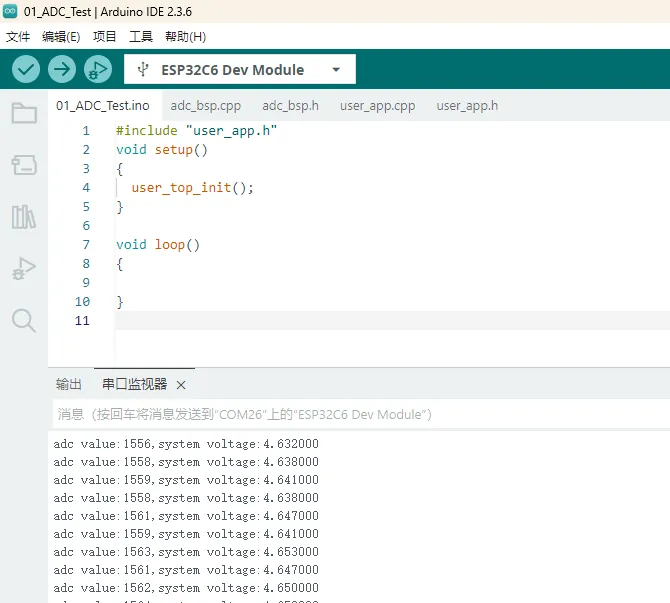The image size is (670, 603).
Task: Switch to the adc_bsp.cpp tab
Action: (206, 105)
